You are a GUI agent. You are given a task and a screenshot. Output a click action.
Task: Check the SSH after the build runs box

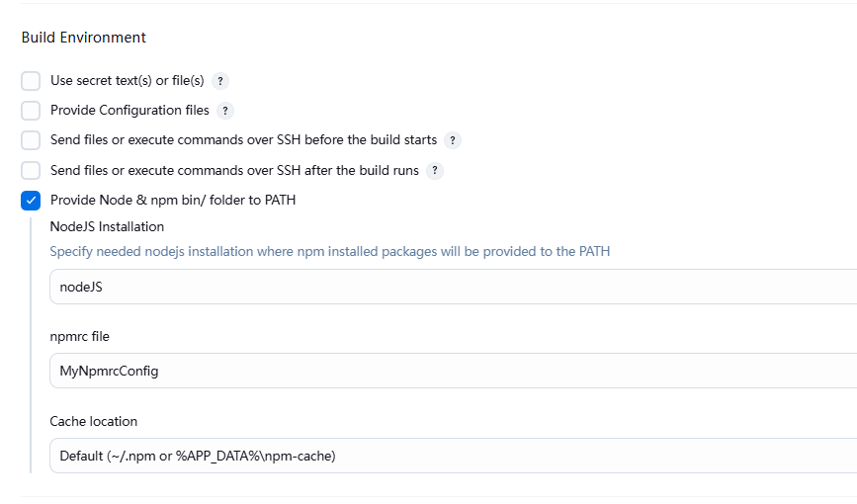tap(31, 170)
